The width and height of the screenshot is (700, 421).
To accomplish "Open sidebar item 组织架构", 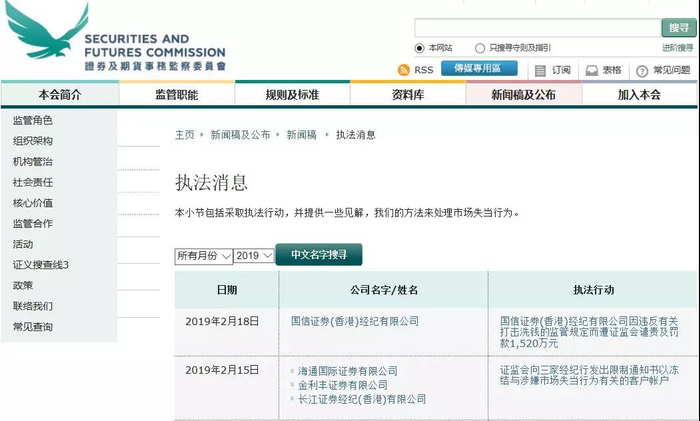I will point(33,141).
